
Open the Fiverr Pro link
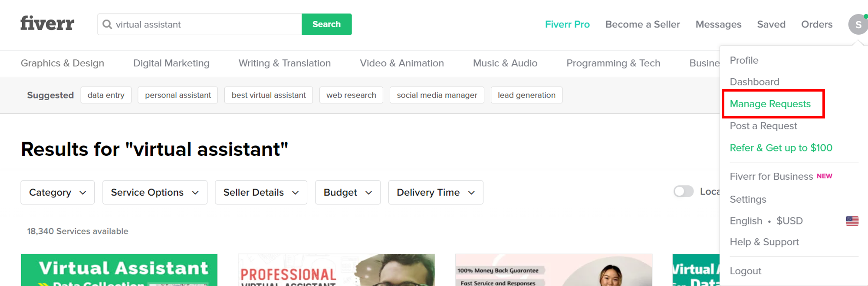click(567, 24)
